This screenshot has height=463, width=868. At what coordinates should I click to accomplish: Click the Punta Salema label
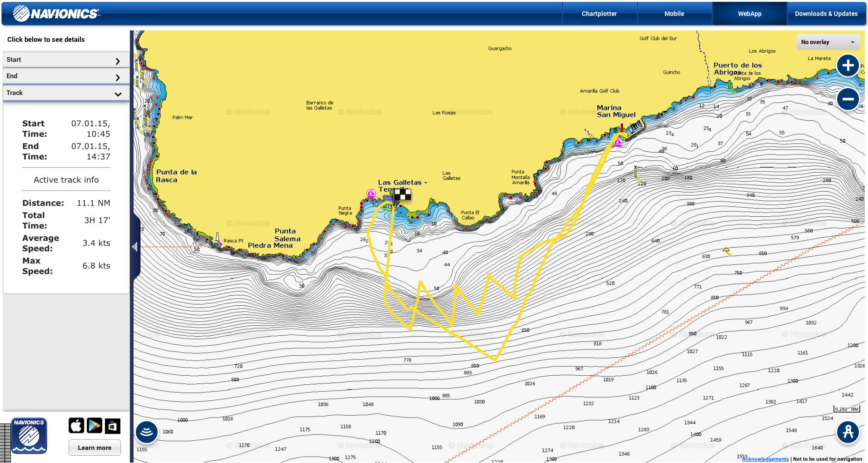(287, 235)
